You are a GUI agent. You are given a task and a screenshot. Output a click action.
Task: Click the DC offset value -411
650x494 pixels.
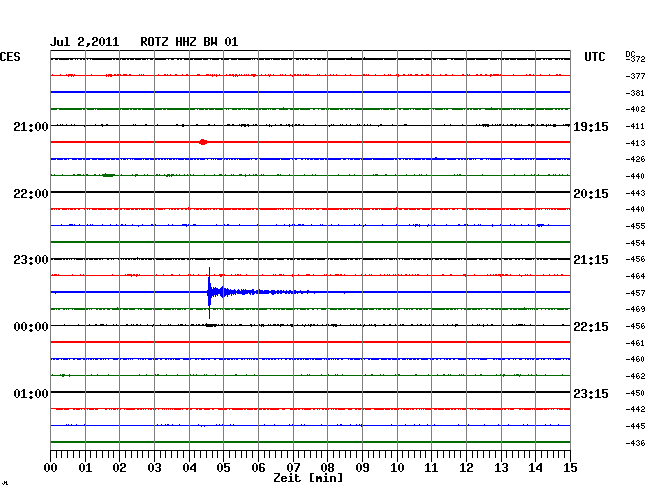click(635, 126)
